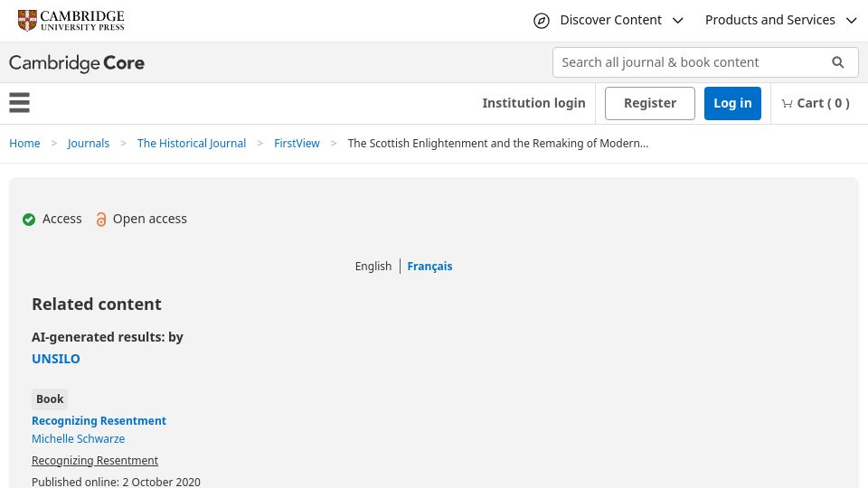Click the Book tag label
Viewport: 868px width, 488px height.
point(50,399)
